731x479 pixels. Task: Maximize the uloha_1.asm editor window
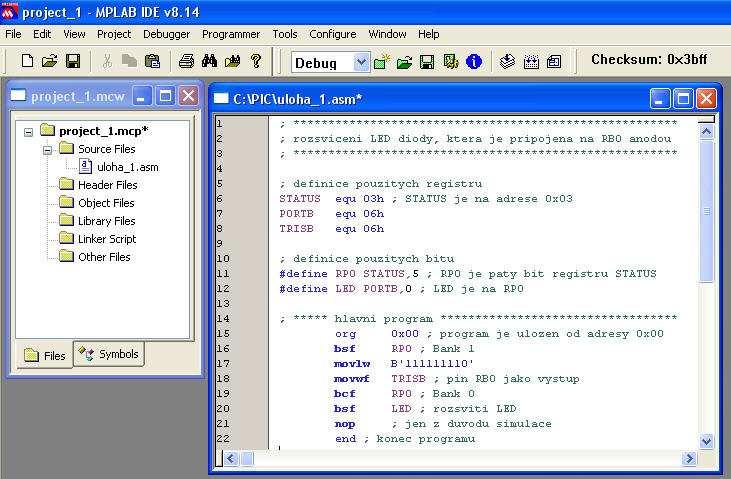(683, 99)
